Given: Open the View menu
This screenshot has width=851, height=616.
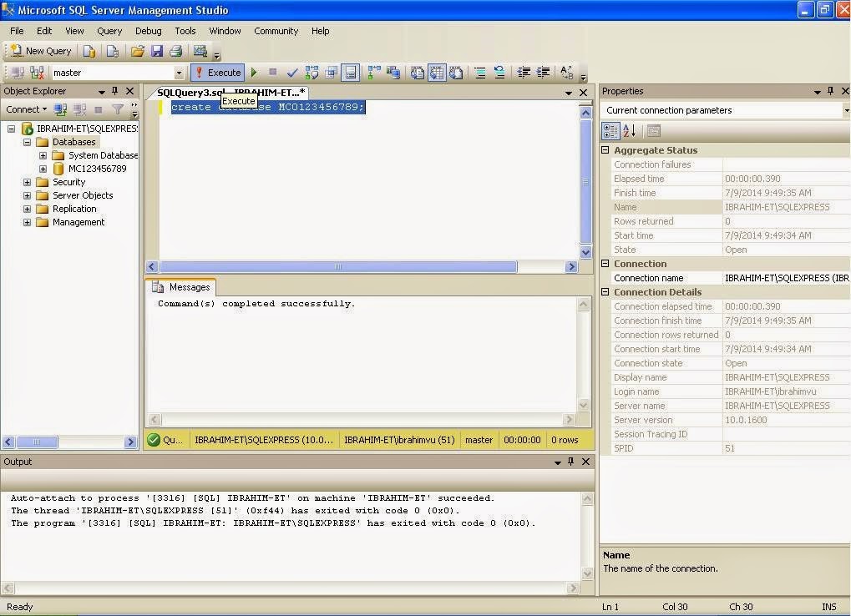Looking at the screenshot, I should click(x=74, y=31).
